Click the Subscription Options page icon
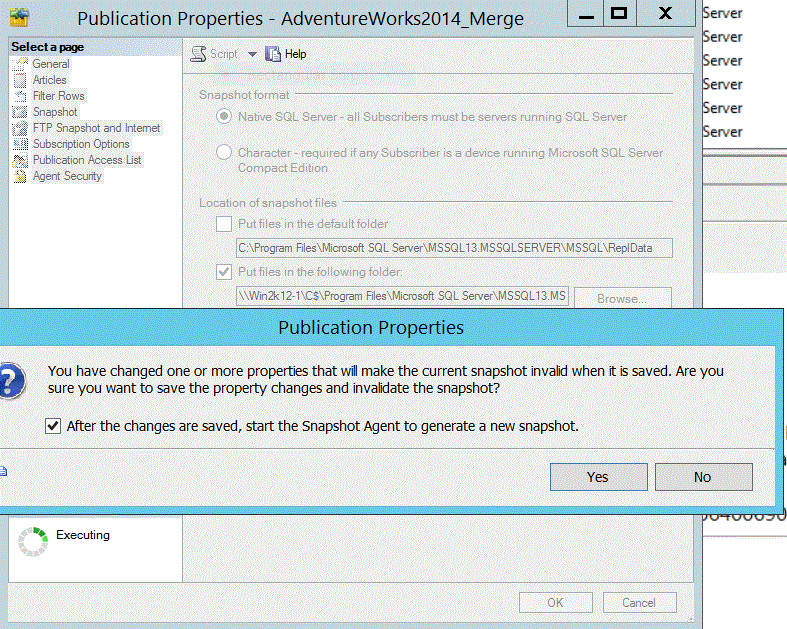 (20, 144)
